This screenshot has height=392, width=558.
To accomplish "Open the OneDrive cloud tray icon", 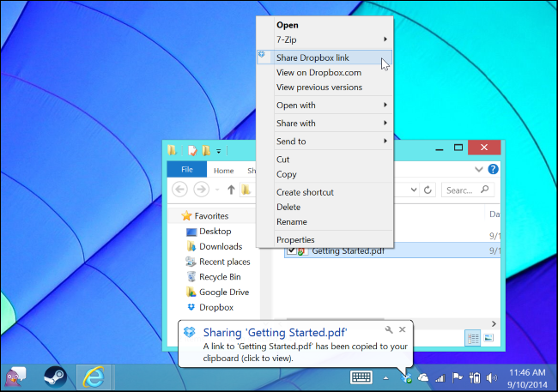I will tap(422, 377).
